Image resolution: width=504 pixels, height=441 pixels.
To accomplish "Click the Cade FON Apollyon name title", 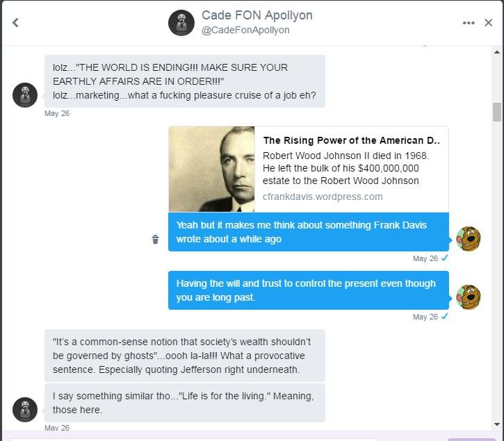I will point(257,15).
